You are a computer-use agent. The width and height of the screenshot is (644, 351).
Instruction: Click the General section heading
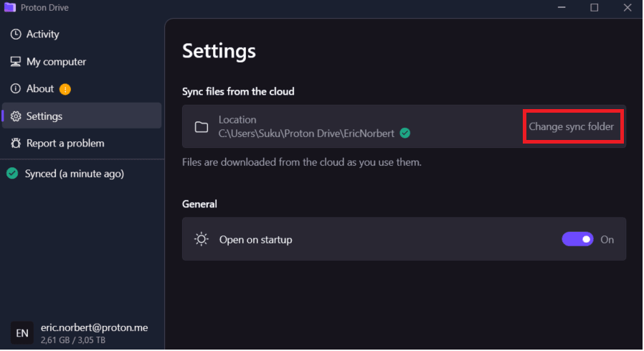click(x=199, y=204)
